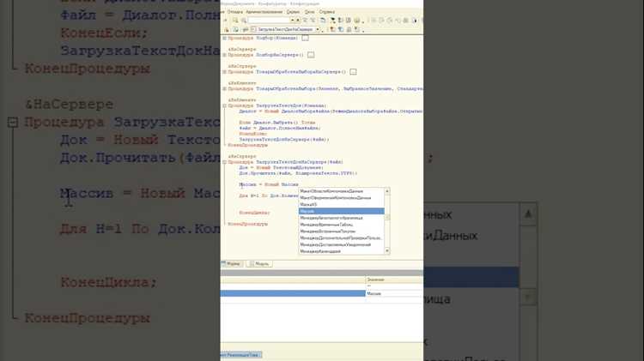The width and height of the screenshot is (644, 361).
Task: Open the Администрирование menu
Action: [264, 12]
